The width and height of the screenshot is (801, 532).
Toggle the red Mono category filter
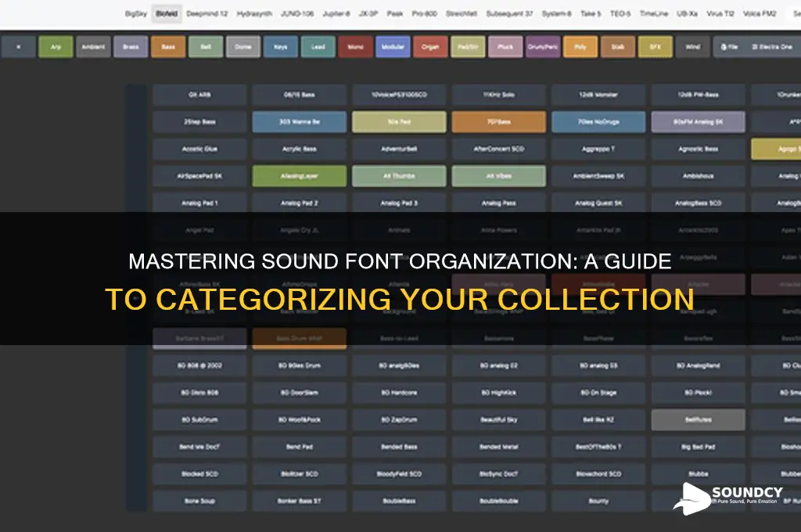click(356, 47)
